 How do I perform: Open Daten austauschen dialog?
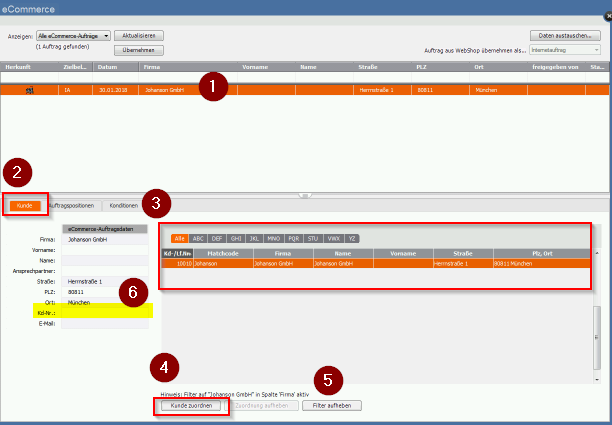tap(565, 36)
